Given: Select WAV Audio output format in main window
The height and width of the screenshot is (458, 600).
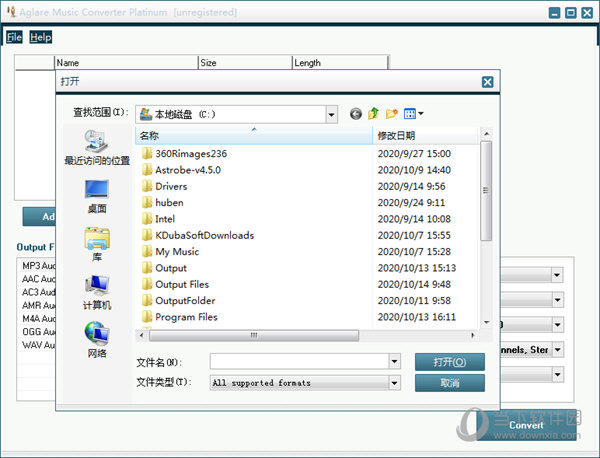Looking at the screenshot, I should (x=39, y=345).
